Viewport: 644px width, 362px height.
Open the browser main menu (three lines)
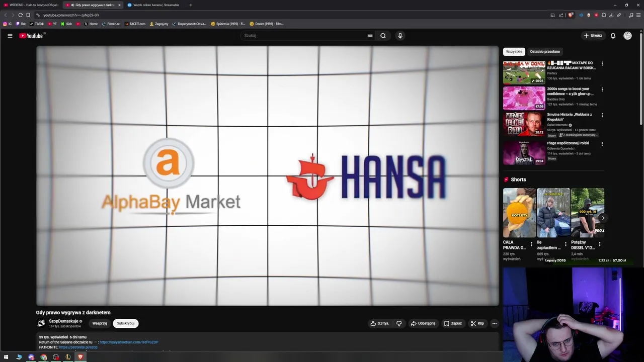(x=638, y=15)
